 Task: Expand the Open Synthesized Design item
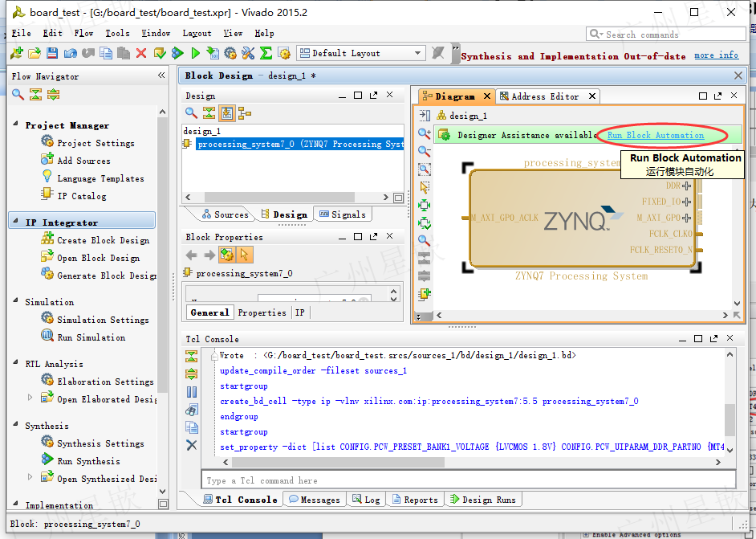click(30, 477)
